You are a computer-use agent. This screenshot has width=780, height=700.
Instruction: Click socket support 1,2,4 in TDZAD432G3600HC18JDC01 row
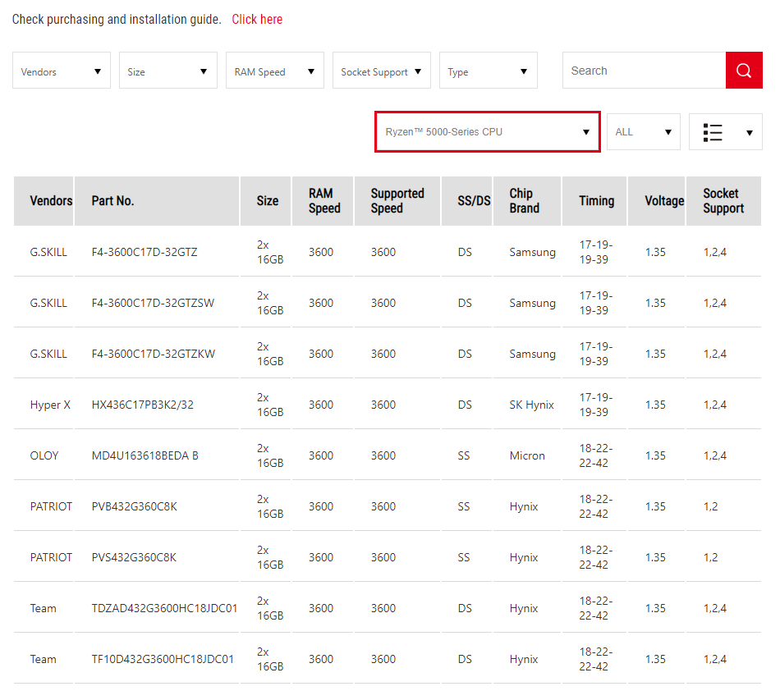pyautogui.click(x=715, y=609)
